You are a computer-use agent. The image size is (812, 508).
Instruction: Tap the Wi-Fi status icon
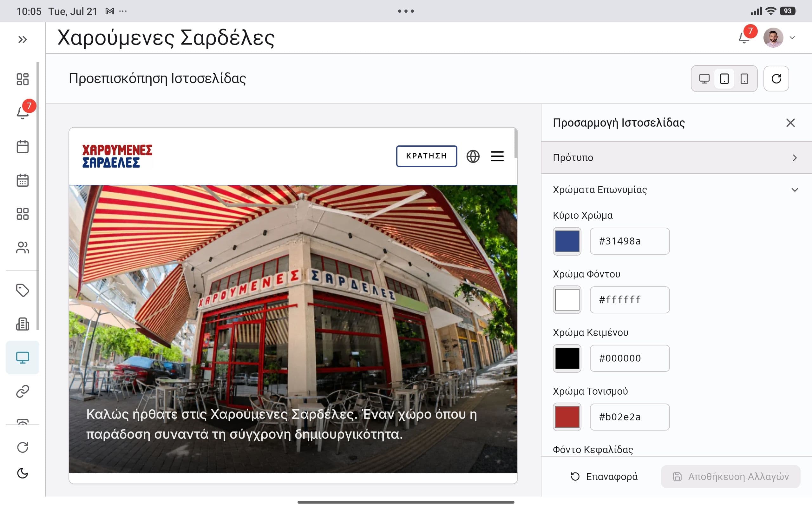(x=771, y=11)
